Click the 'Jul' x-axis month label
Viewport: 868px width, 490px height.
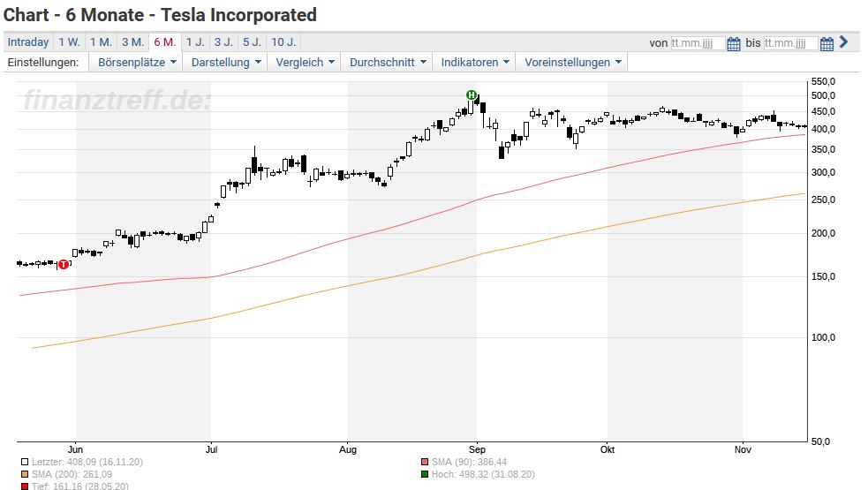(x=211, y=449)
